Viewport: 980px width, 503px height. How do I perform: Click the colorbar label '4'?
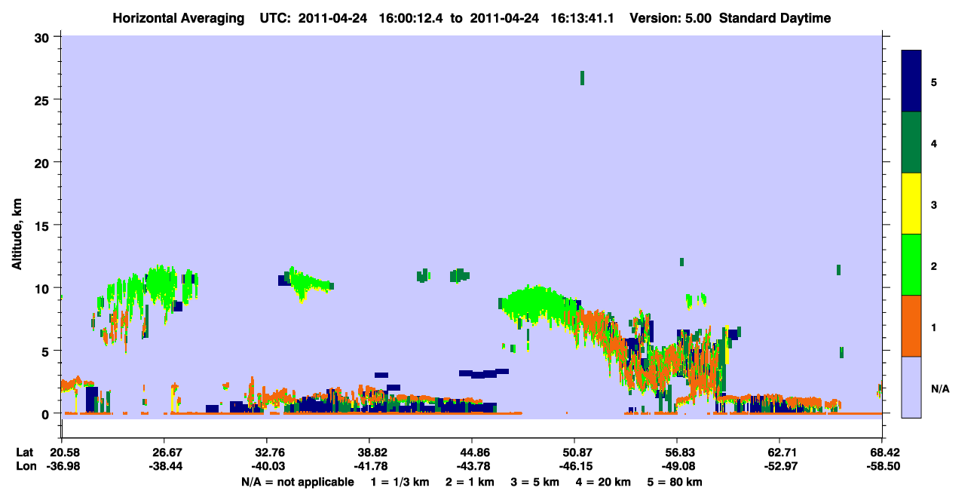click(x=934, y=143)
